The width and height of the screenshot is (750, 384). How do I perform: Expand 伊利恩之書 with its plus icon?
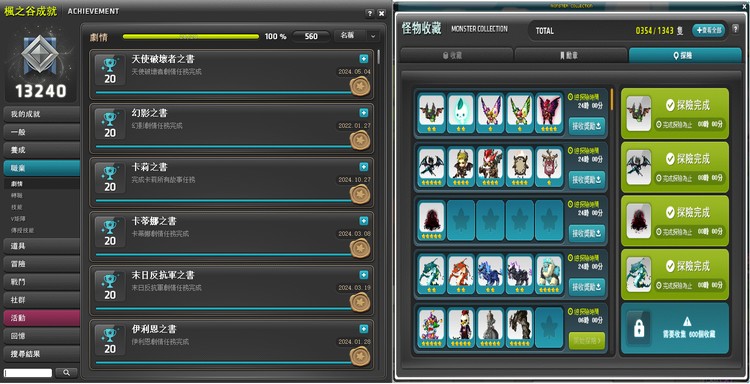(x=364, y=329)
